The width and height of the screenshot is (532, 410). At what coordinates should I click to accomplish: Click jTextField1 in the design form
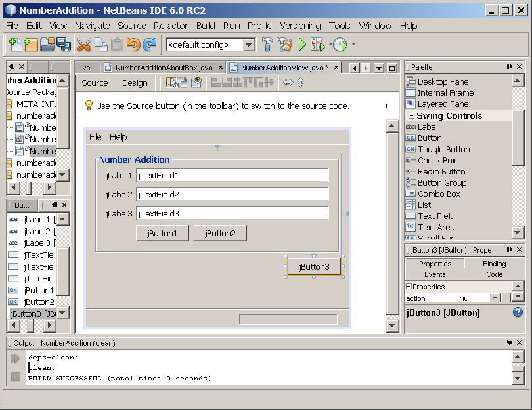[233, 176]
